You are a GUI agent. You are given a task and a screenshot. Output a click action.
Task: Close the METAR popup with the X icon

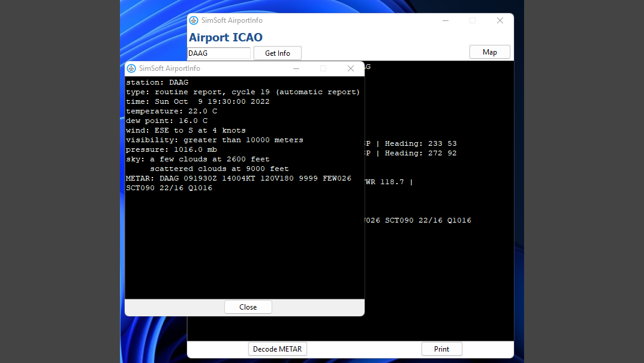pyautogui.click(x=350, y=68)
